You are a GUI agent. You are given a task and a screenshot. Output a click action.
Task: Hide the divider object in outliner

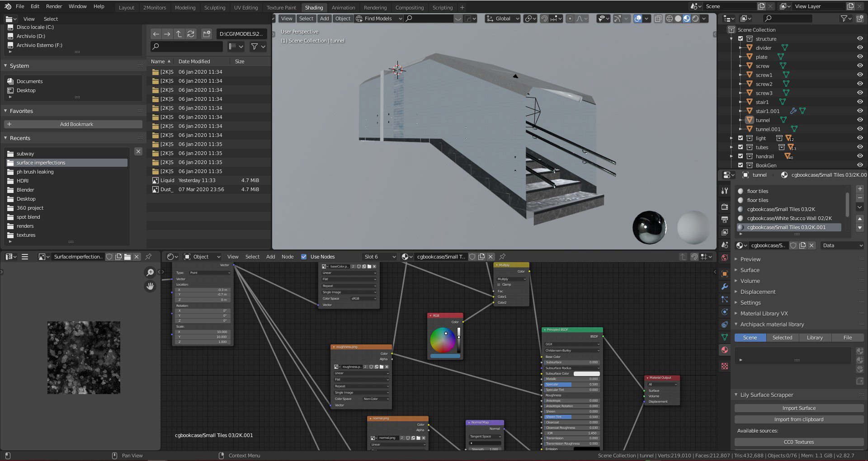click(860, 47)
